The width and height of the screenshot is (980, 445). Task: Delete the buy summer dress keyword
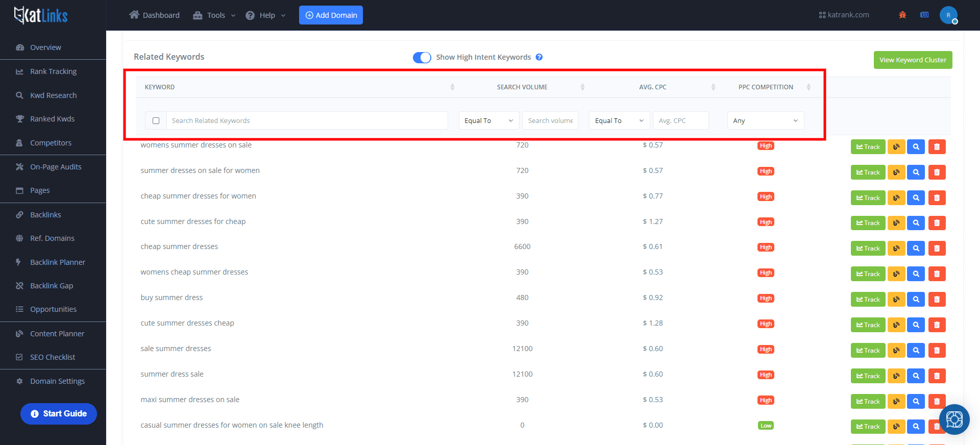click(937, 300)
